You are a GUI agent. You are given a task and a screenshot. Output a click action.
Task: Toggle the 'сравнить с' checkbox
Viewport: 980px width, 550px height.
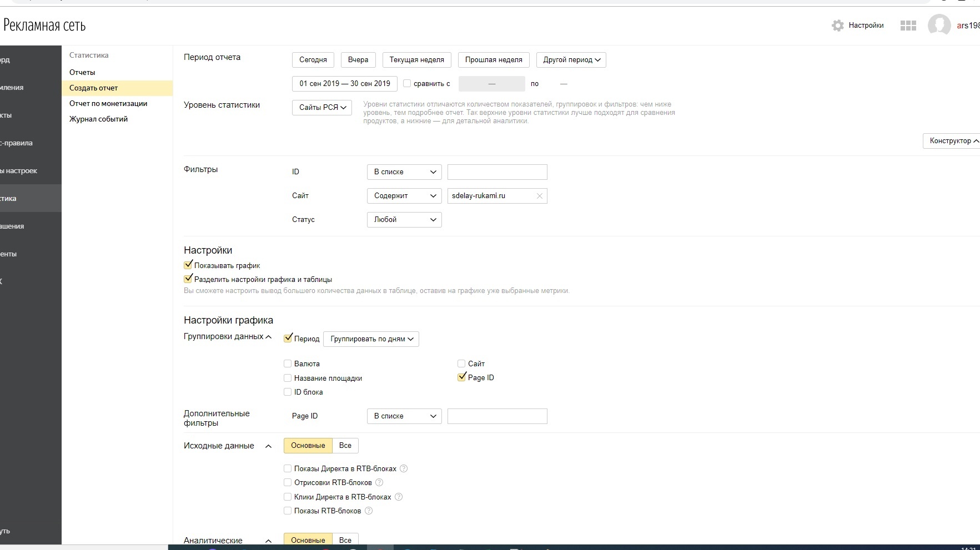tap(407, 83)
